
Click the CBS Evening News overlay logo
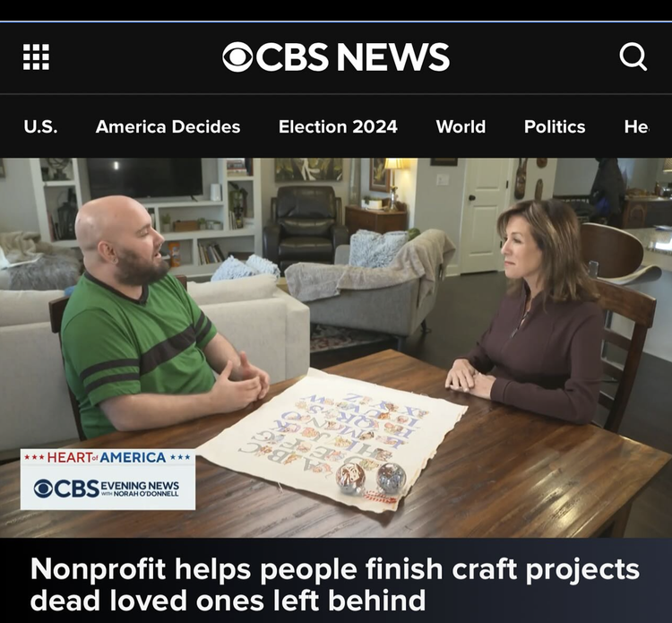tap(107, 489)
